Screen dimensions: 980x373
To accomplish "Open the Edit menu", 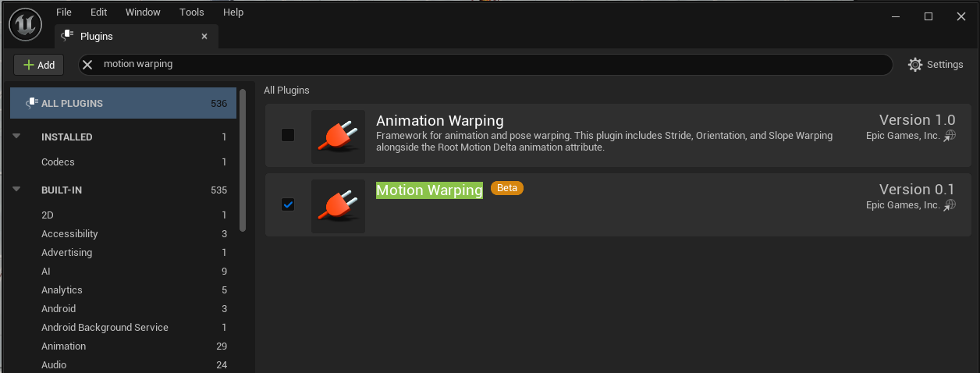I will pyautogui.click(x=98, y=12).
